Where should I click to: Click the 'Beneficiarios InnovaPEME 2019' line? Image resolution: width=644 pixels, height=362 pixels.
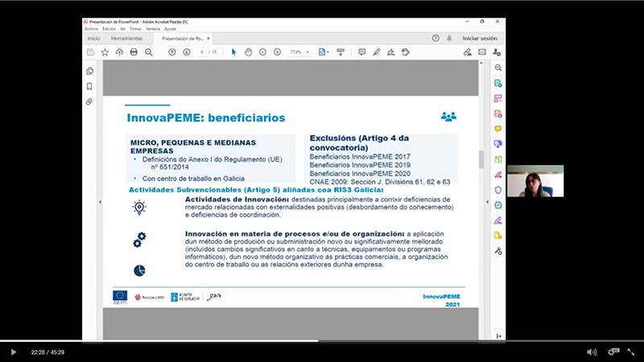360,165
